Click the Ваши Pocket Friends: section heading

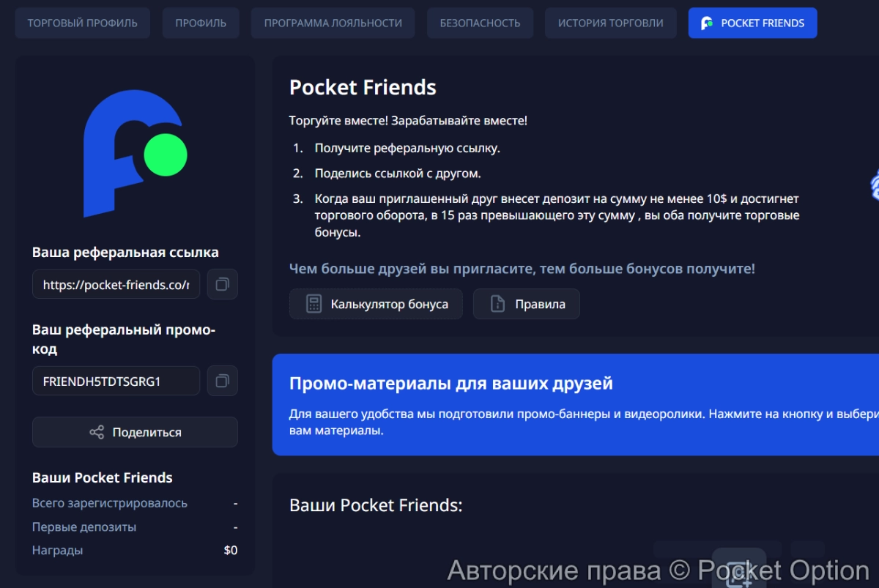click(376, 505)
